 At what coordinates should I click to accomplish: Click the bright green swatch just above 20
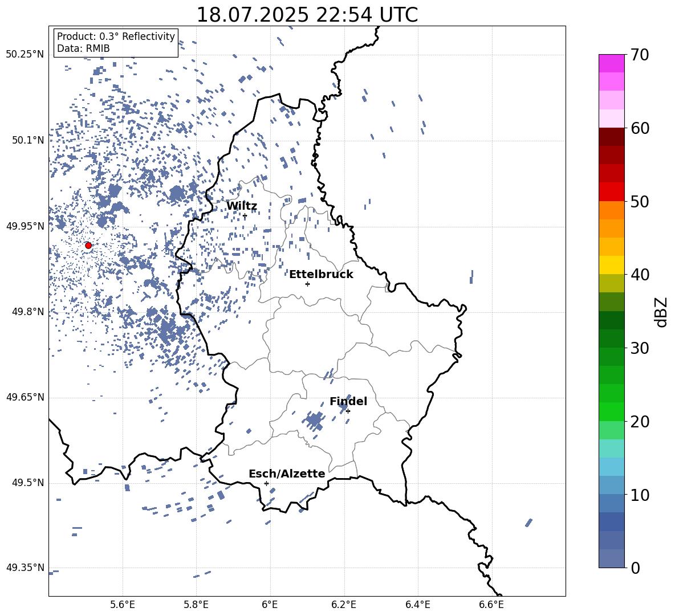point(611,411)
